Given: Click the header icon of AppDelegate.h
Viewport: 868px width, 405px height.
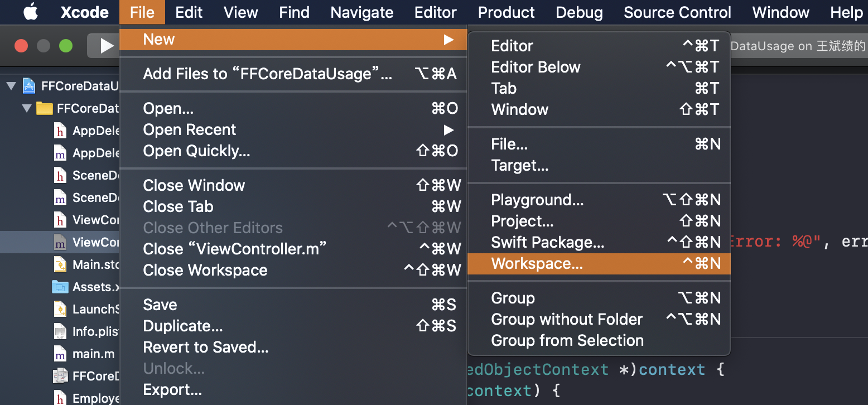Looking at the screenshot, I should point(60,131).
